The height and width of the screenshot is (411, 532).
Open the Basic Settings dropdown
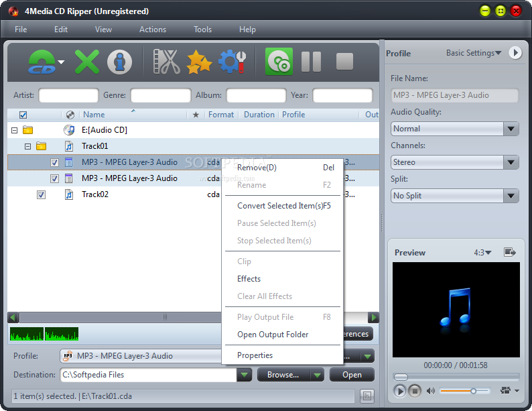click(474, 53)
